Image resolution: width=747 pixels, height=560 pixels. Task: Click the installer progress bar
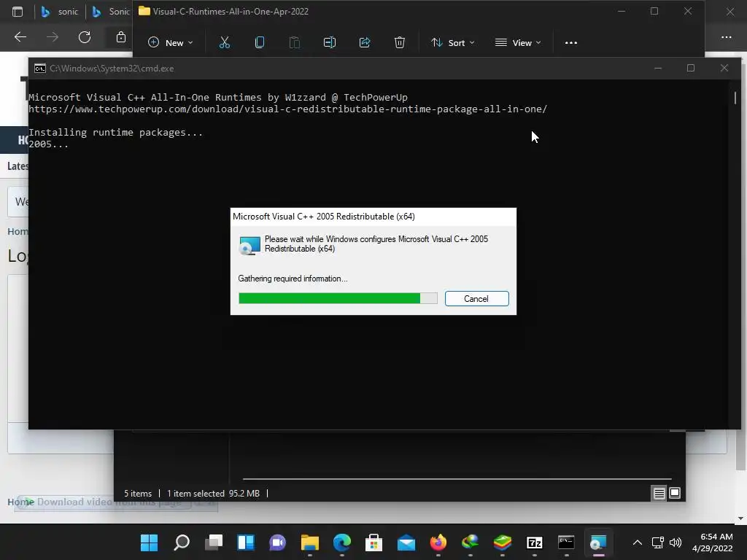(x=338, y=298)
